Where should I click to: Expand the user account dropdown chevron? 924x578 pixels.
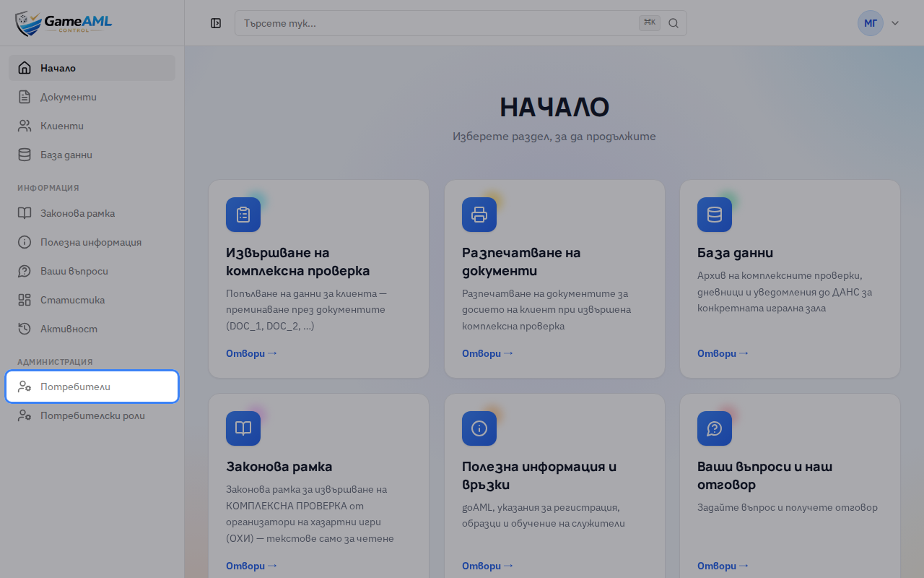coord(895,23)
